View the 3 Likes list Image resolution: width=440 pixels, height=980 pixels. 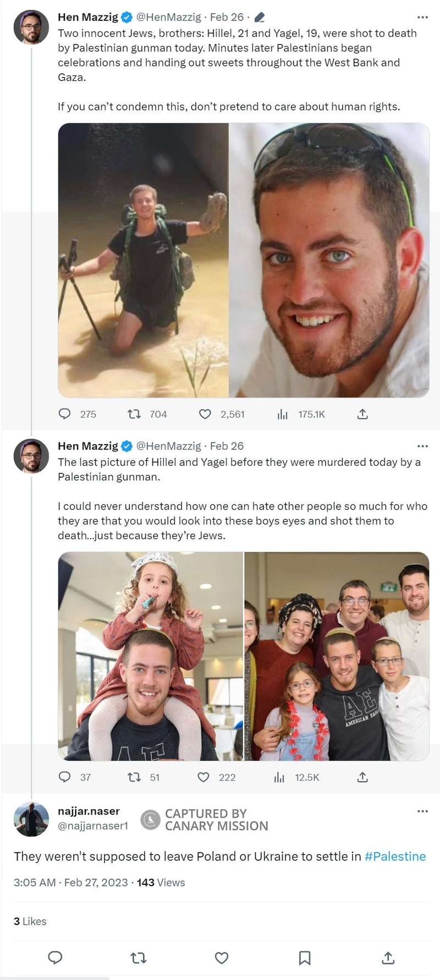pyautogui.click(x=30, y=921)
